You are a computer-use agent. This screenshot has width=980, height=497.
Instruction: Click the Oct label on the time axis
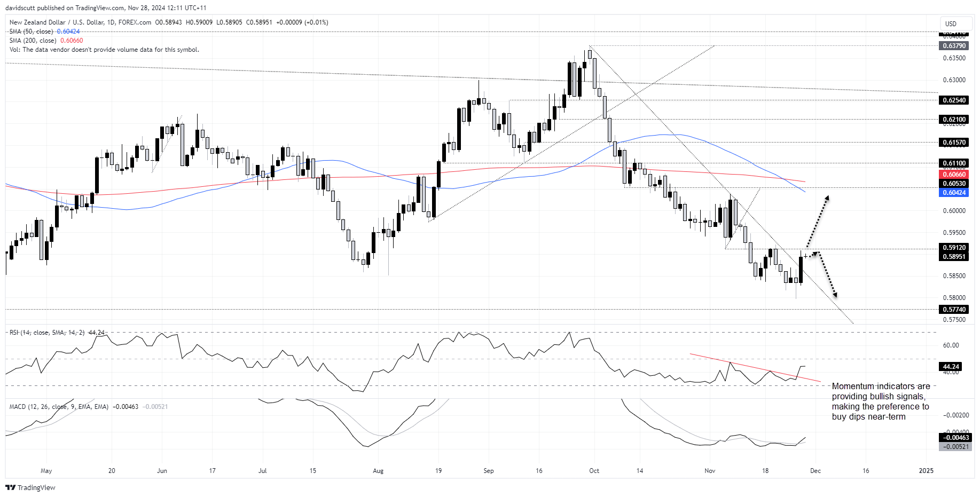[x=594, y=471]
